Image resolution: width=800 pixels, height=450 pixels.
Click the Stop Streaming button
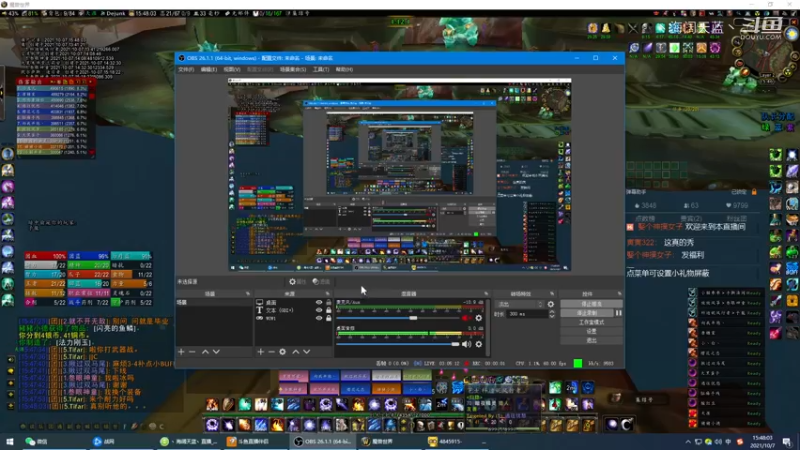click(591, 304)
